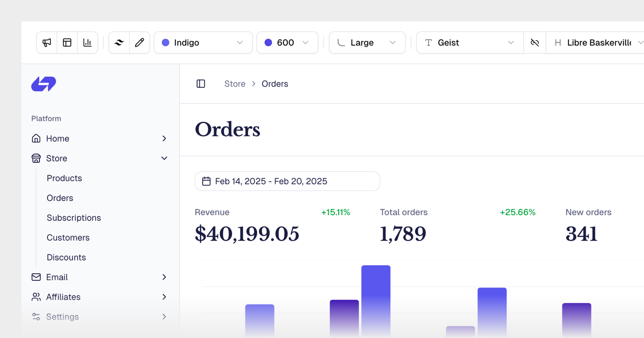The height and width of the screenshot is (338, 644).
Task: Expand the Home sidebar item
Action: (x=164, y=138)
